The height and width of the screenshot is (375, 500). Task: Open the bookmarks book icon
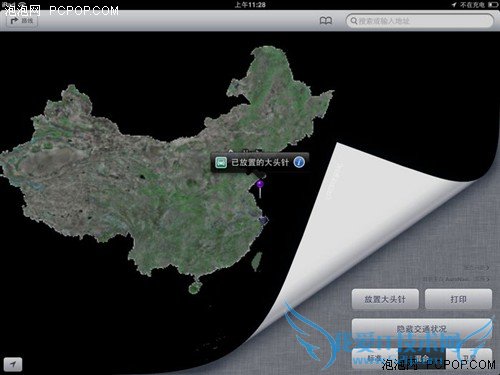coord(326,21)
